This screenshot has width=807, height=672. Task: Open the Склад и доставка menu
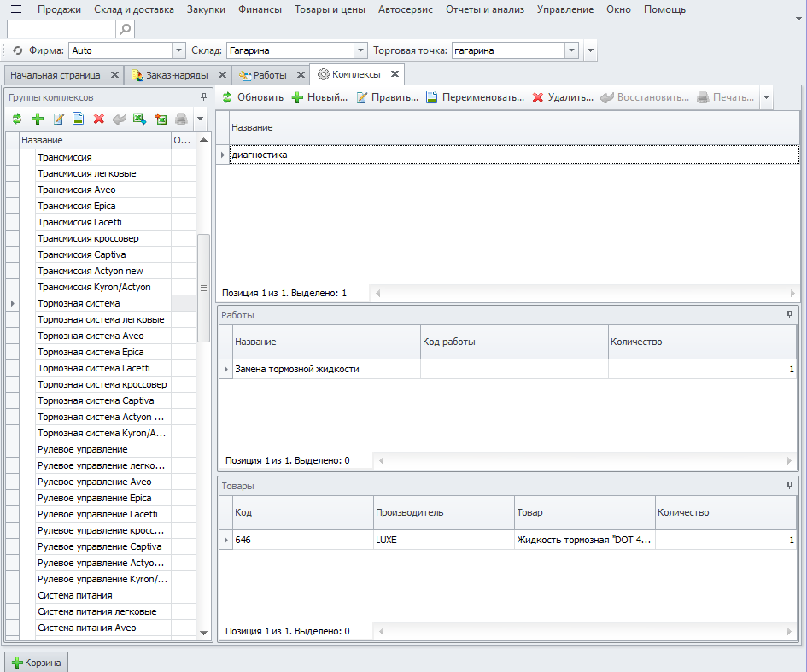(134, 9)
